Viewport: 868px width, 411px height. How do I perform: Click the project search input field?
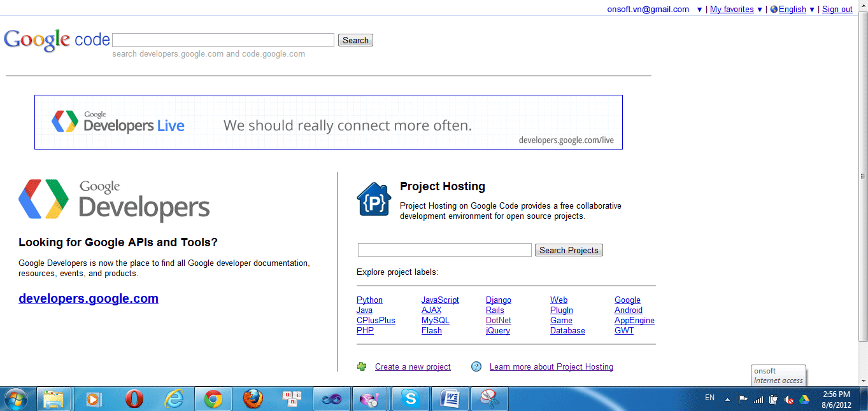pos(445,250)
